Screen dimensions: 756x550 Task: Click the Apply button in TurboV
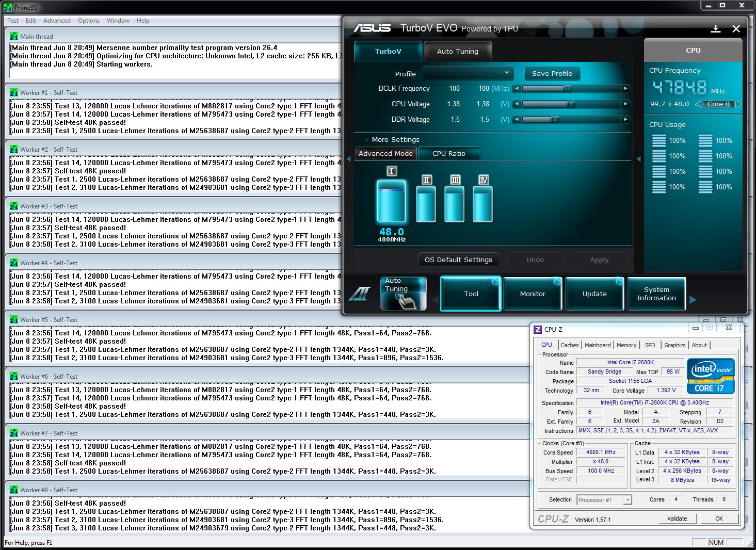[600, 260]
